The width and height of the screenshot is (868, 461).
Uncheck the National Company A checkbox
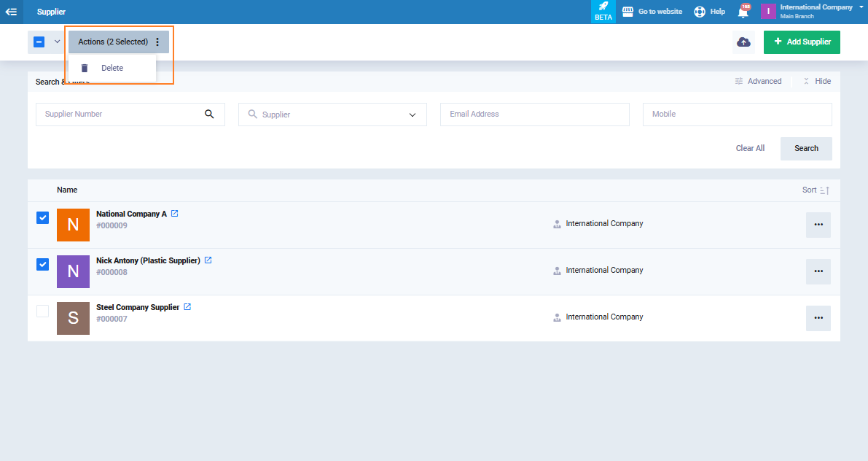pyautogui.click(x=43, y=218)
